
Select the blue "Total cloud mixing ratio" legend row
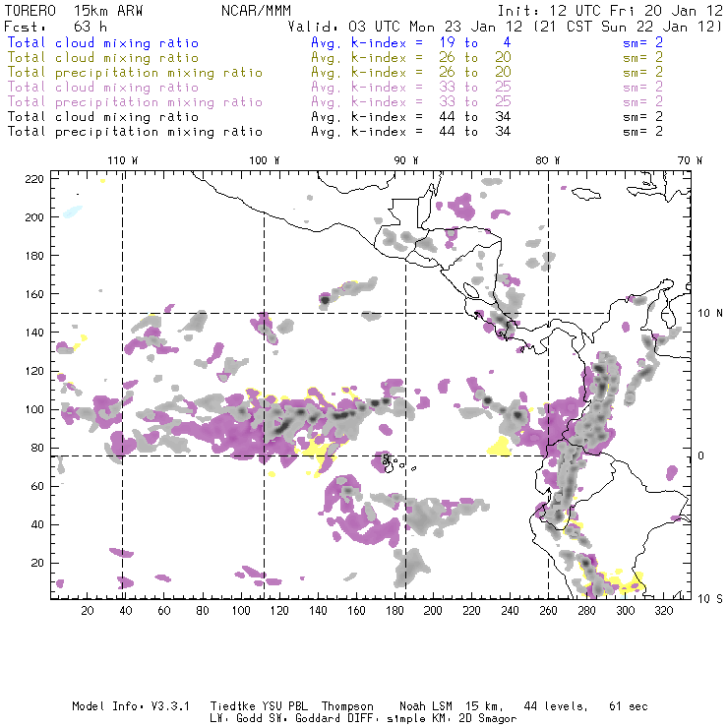tap(334, 42)
